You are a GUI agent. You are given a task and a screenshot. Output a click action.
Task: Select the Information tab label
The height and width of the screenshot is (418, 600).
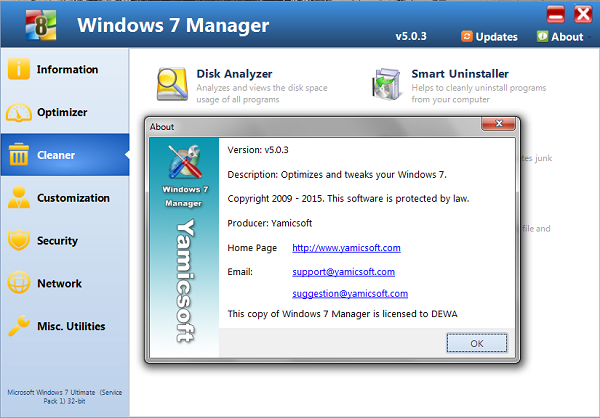tap(67, 69)
